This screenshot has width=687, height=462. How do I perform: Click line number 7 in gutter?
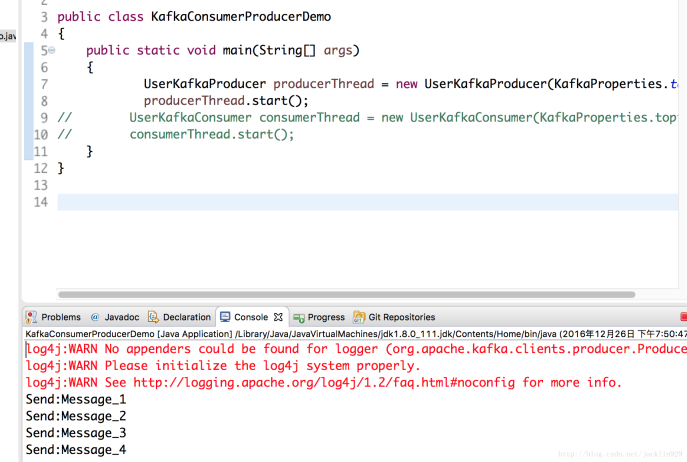(44, 84)
